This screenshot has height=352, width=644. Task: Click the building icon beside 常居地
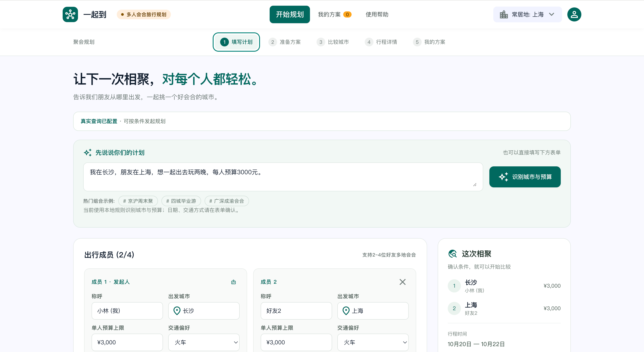(x=504, y=14)
